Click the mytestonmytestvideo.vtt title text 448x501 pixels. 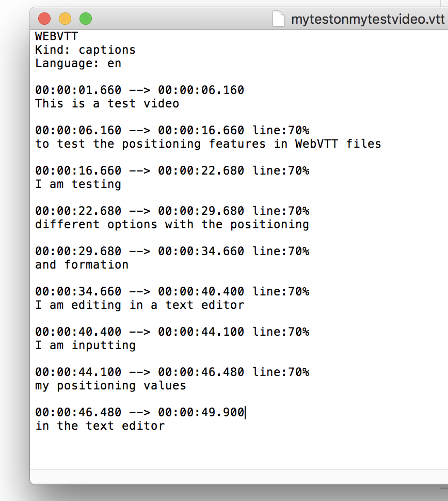tap(367, 20)
